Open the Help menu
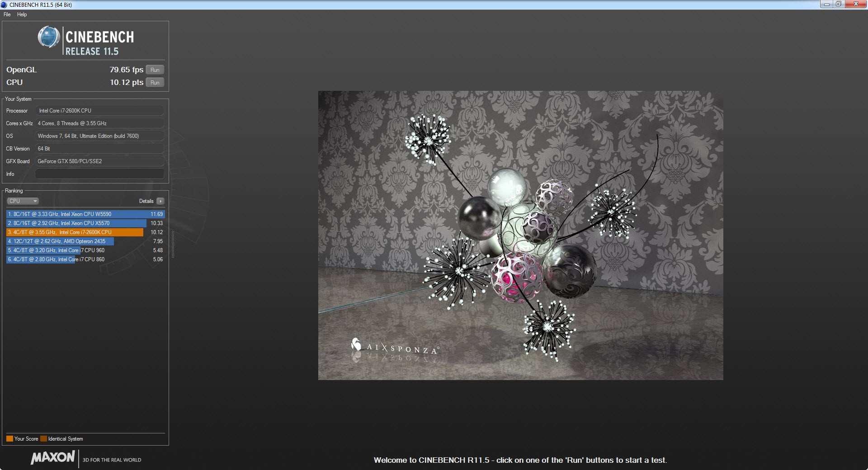Viewport: 868px width, 470px height. pos(22,14)
